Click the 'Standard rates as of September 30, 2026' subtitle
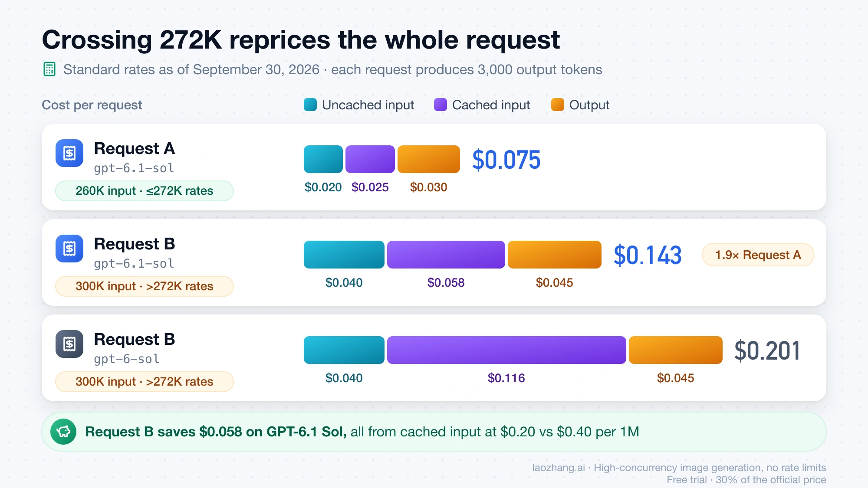This screenshot has height=488, width=868. click(x=191, y=69)
